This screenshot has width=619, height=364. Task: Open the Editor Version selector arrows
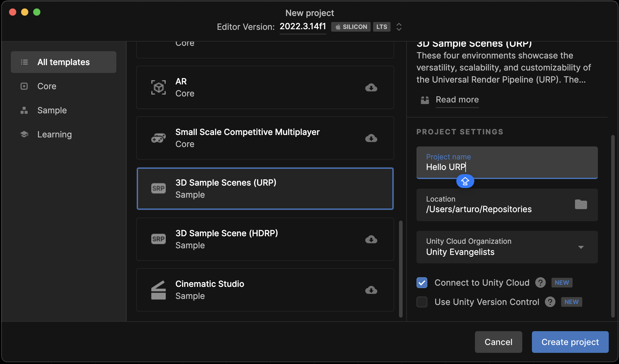click(399, 27)
